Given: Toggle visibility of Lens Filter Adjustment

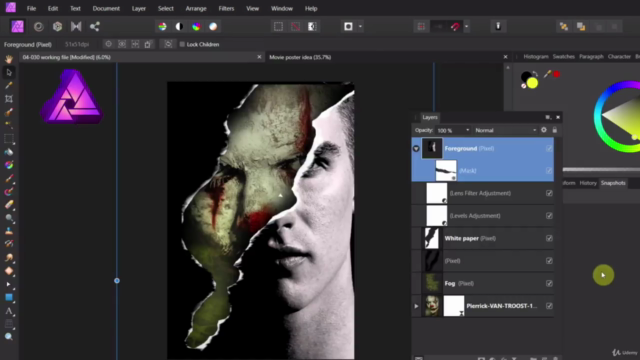Looking at the screenshot, I should pos(549,193).
